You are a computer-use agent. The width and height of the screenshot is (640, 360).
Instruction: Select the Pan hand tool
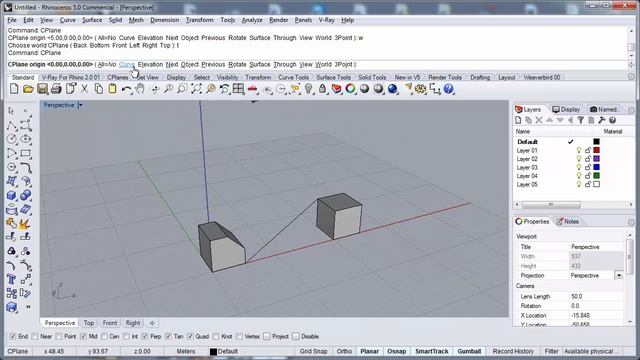click(x=140, y=89)
